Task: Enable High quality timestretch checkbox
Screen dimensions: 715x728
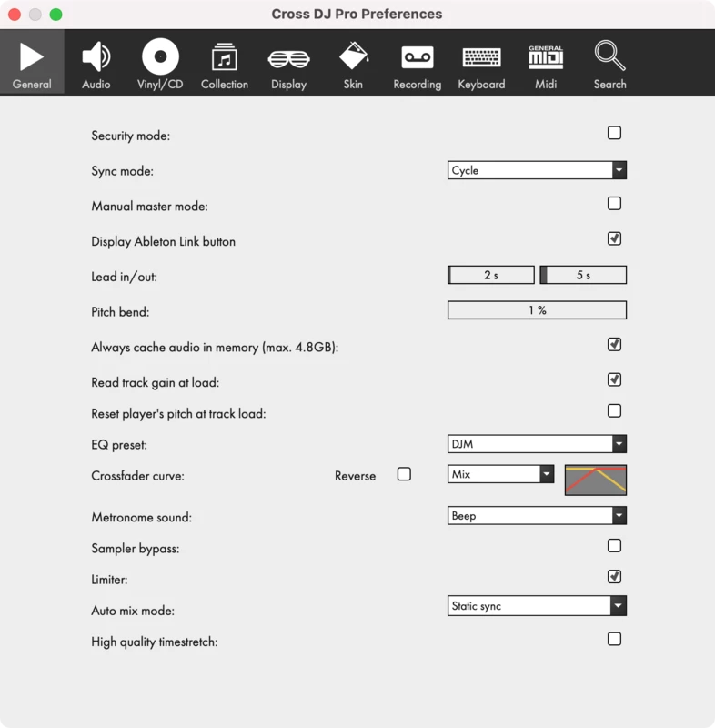Action: 614,639
